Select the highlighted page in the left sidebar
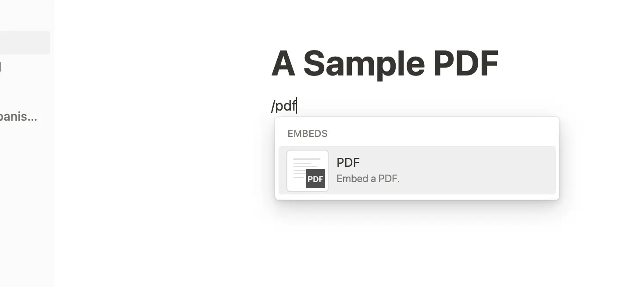The height and width of the screenshot is (287, 644). click(24, 42)
